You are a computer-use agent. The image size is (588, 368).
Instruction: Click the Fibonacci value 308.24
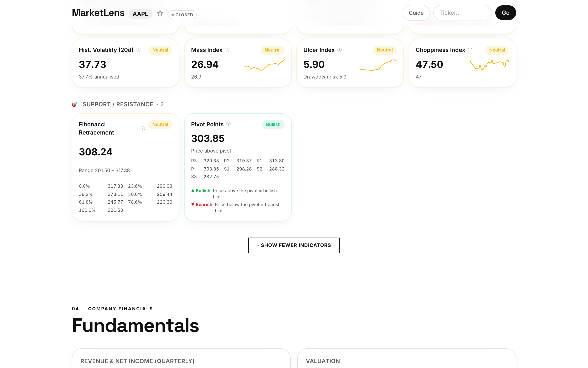[x=96, y=152]
